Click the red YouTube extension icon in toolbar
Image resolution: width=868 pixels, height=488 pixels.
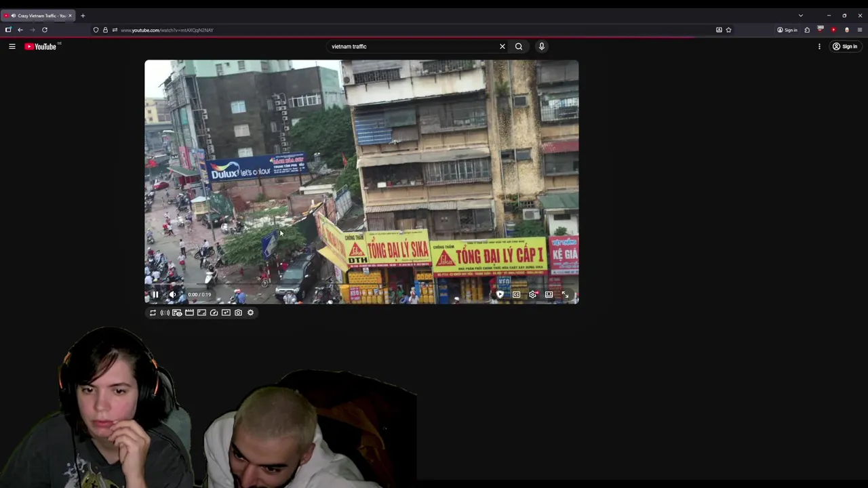(833, 30)
